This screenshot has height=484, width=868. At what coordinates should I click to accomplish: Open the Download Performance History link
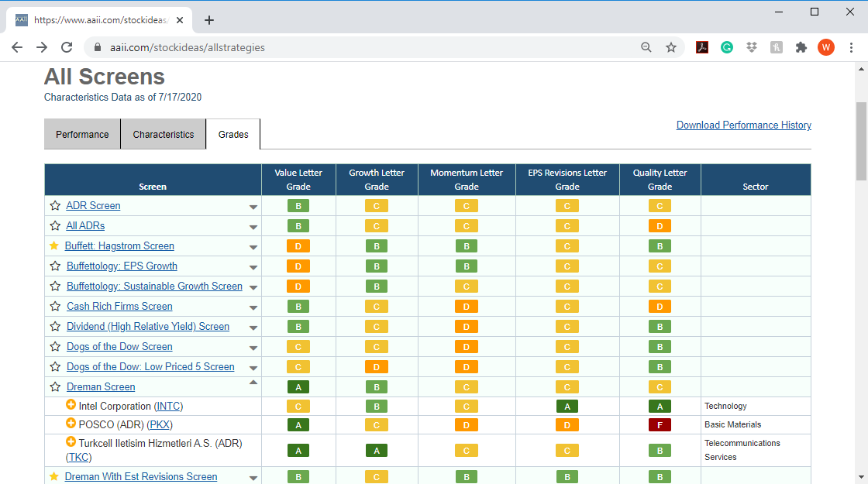point(743,125)
